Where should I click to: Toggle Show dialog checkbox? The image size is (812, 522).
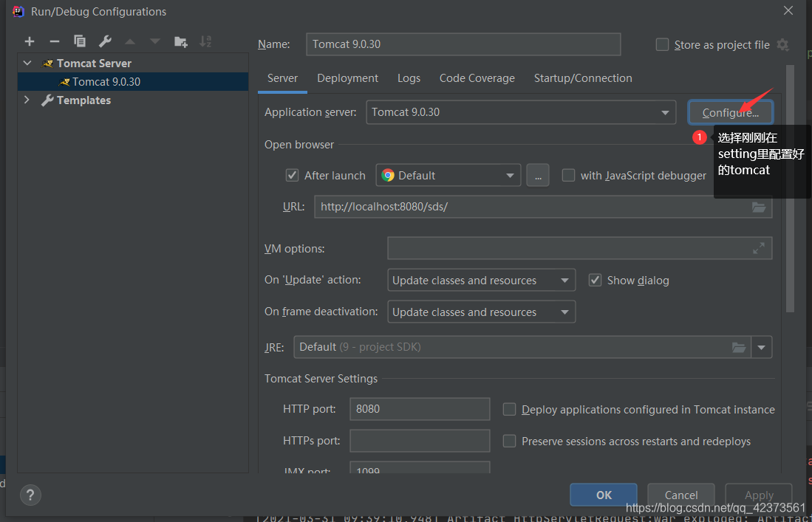[x=595, y=281]
